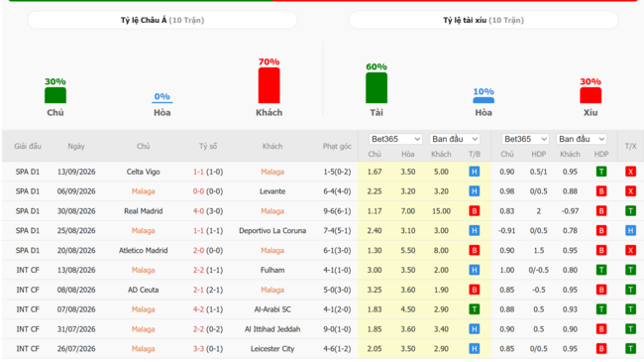Click the blue H T/B badge in 25/08/2026 row

[474, 231]
